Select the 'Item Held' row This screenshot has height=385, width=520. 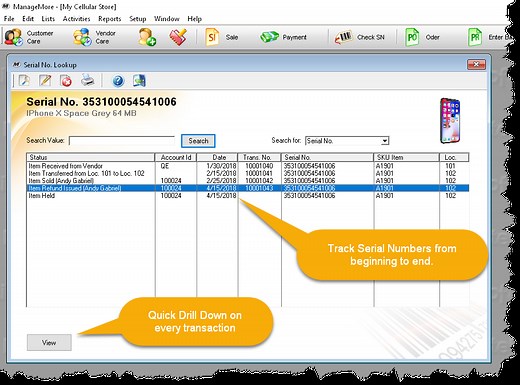click(x=248, y=196)
